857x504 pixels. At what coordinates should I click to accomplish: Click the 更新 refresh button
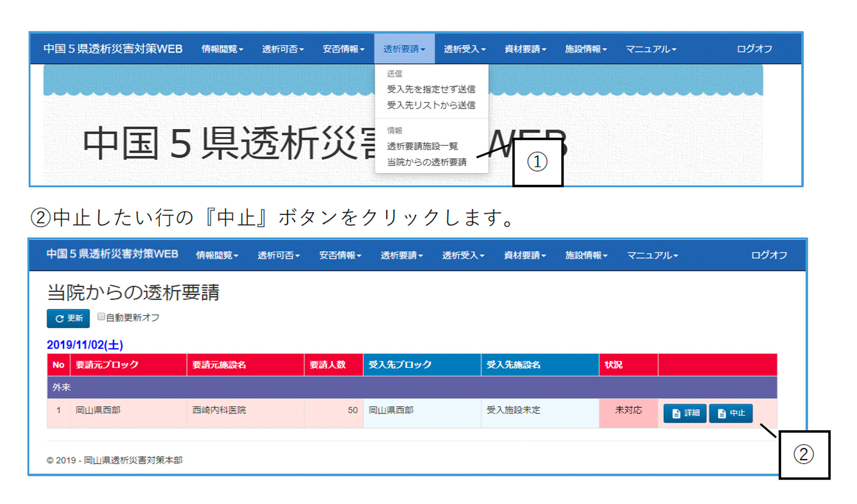click(x=68, y=318)
